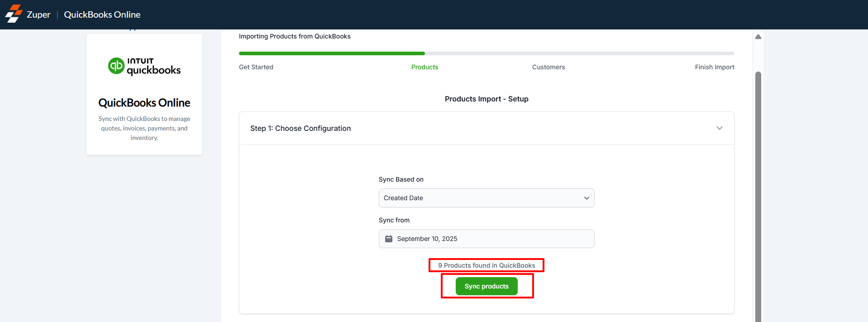
Task: Click the Sync from label
Action: (394, 220)
